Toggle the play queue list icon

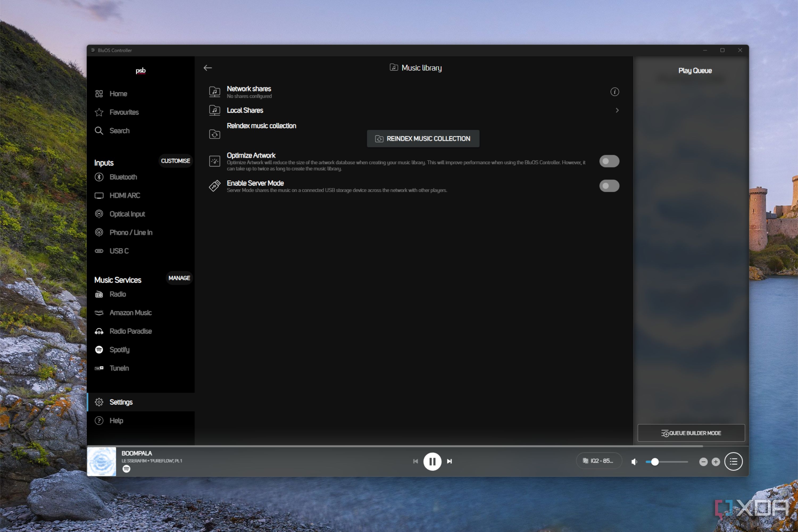(x=734, y=462)
